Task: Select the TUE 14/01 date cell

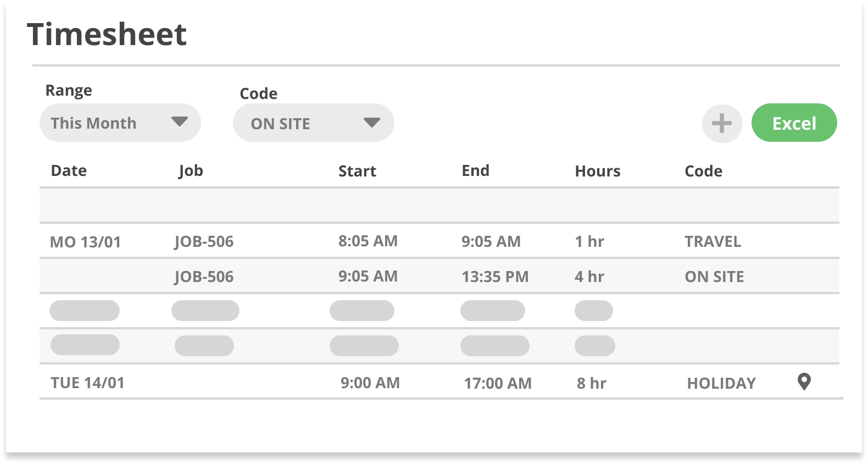Action: (87, 383)
